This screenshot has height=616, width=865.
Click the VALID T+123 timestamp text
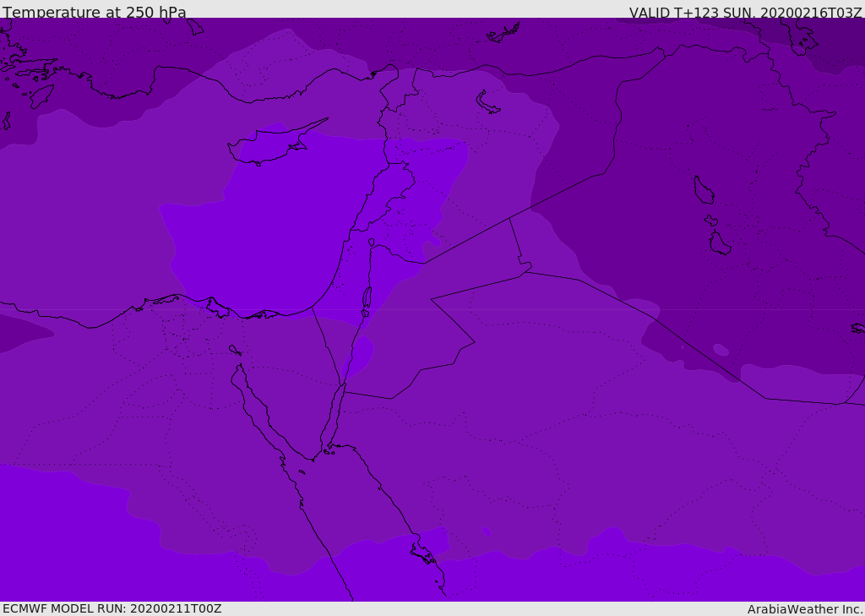745,13
